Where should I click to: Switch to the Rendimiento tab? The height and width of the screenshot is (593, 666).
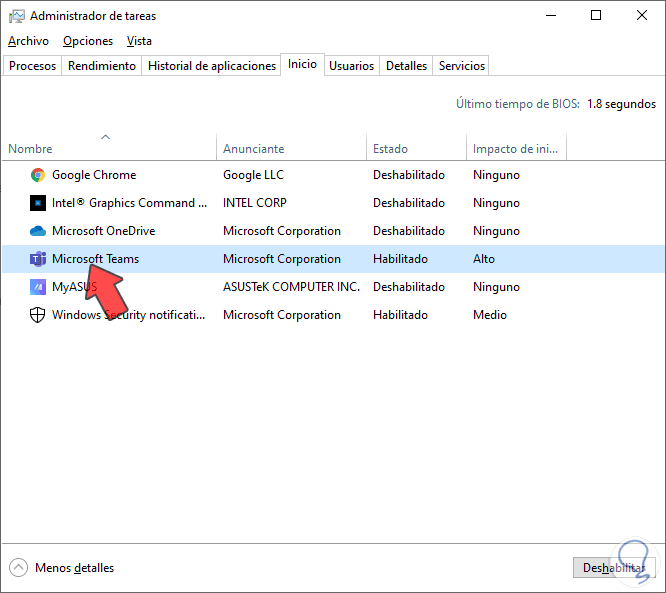point(102,66)
